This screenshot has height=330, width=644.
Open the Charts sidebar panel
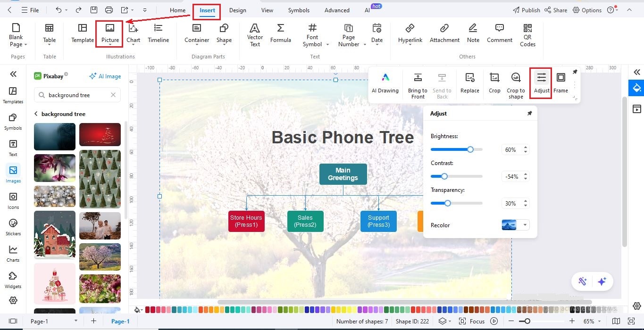coord(13,254)
